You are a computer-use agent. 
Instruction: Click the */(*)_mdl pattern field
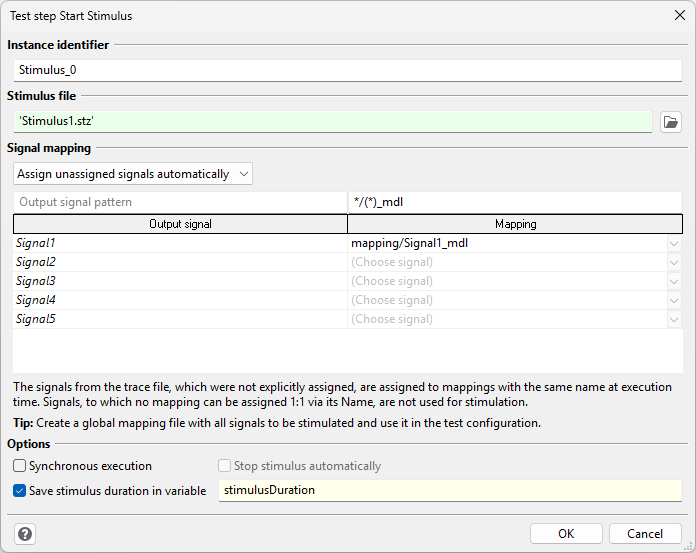coord(515,202)
